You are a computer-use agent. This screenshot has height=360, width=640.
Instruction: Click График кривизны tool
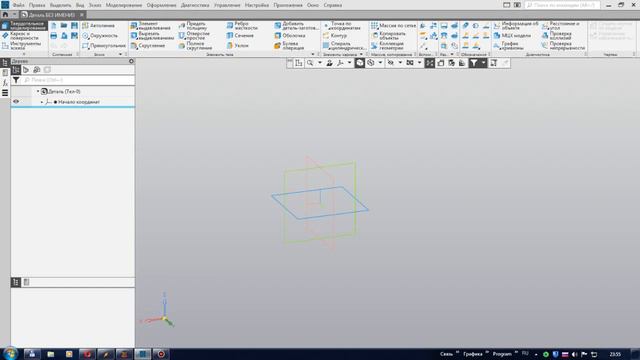pyautogui.click(x=509, y=46)
